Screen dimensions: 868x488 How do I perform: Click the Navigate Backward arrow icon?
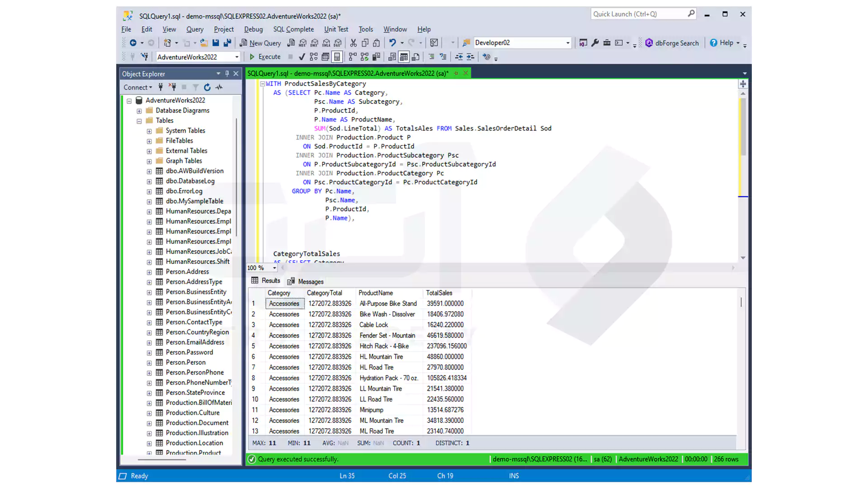pyautogui.click(x=133, y=43)
